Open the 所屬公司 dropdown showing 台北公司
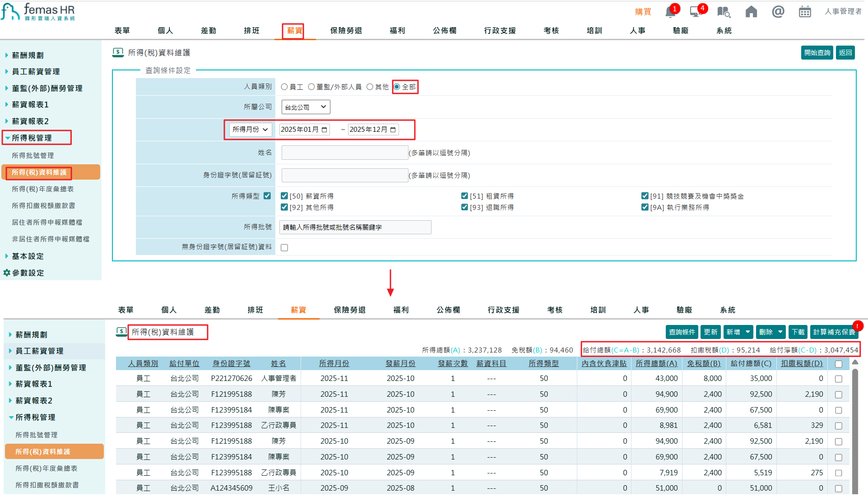 pyautogui.click(x=306, y=107)
